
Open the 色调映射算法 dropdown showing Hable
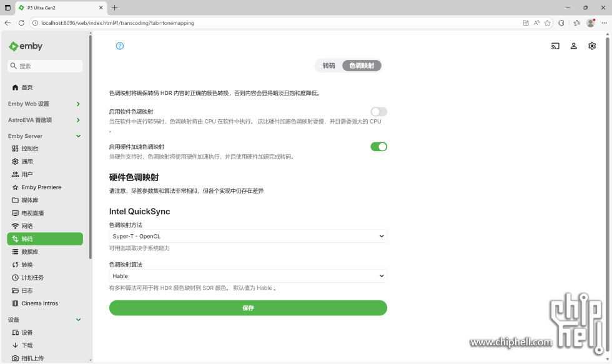coord(248,275)
